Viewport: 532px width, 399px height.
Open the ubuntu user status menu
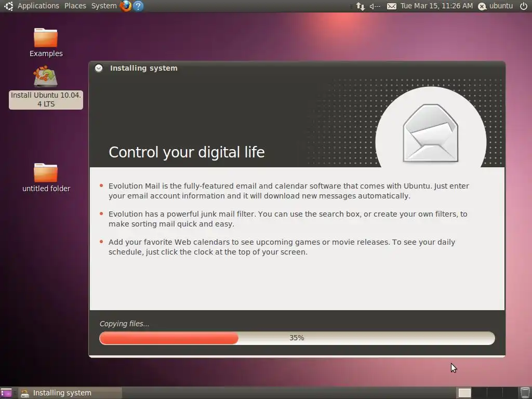point(495,6)
